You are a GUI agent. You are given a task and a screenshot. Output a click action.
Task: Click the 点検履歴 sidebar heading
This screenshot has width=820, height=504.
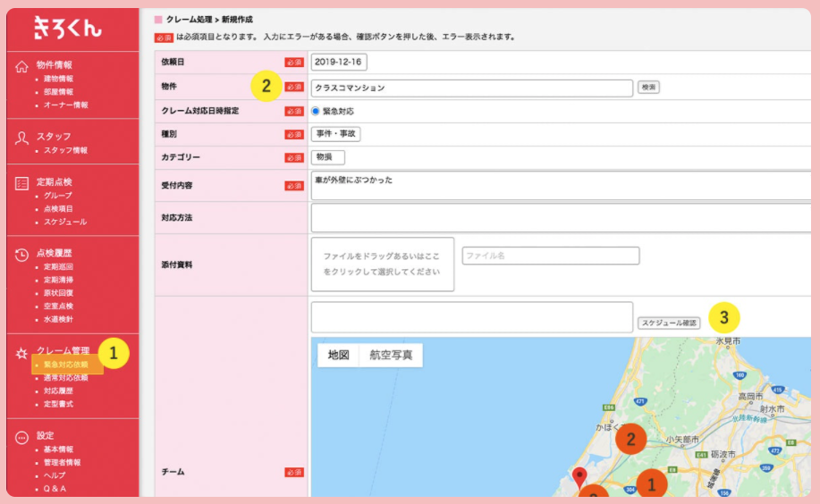click(x=55, y=253)
